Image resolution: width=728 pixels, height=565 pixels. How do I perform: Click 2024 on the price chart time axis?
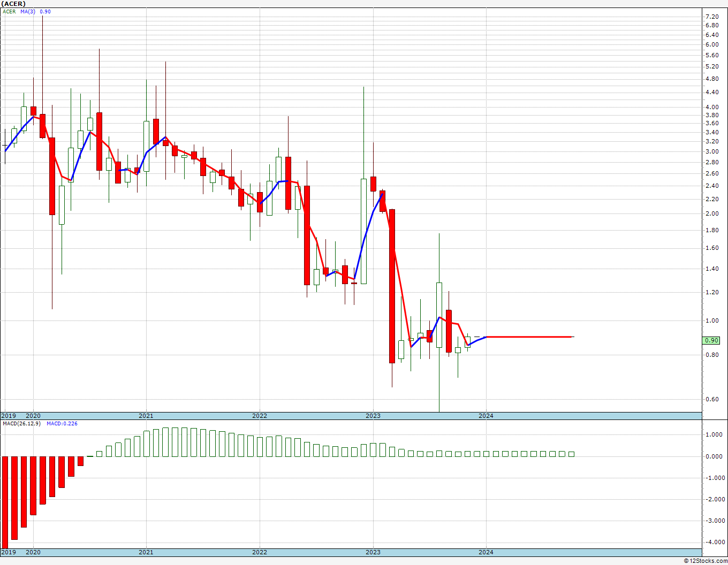(486, 416)
